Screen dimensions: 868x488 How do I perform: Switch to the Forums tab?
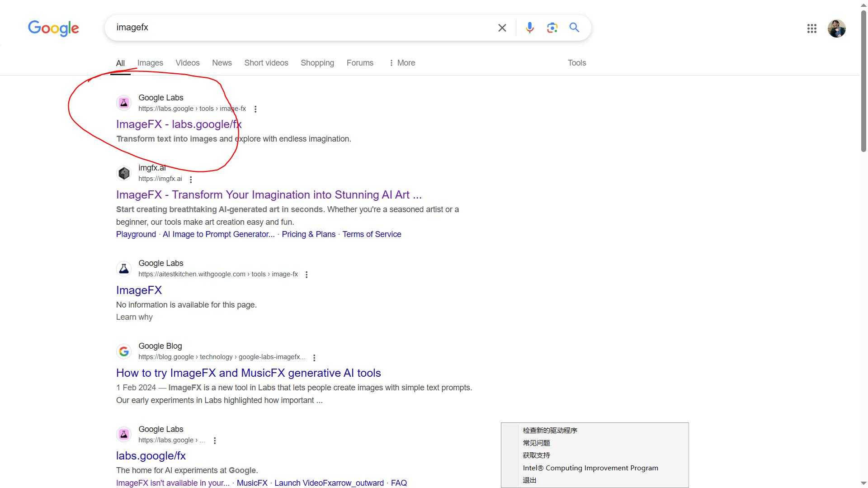(x=360, y=63)
